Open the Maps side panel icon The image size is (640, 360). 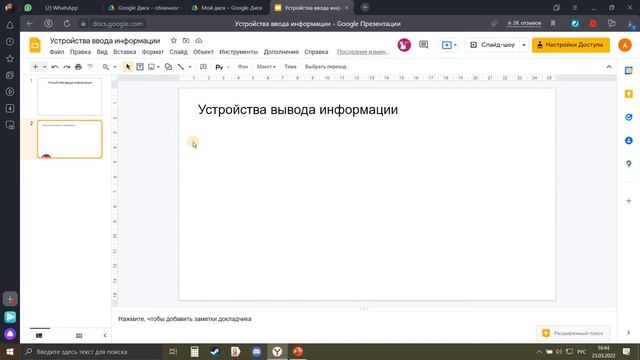pyautogui.click(x=629, y=164)
